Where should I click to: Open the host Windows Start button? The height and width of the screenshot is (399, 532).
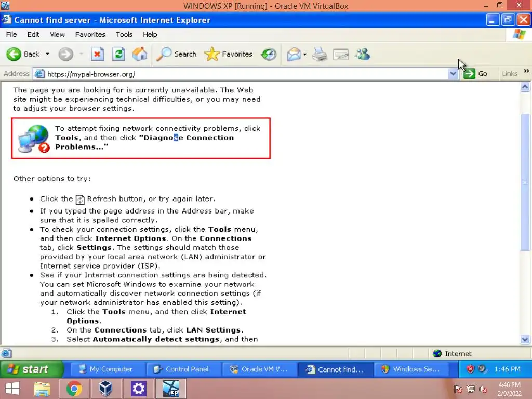point(12,389)
